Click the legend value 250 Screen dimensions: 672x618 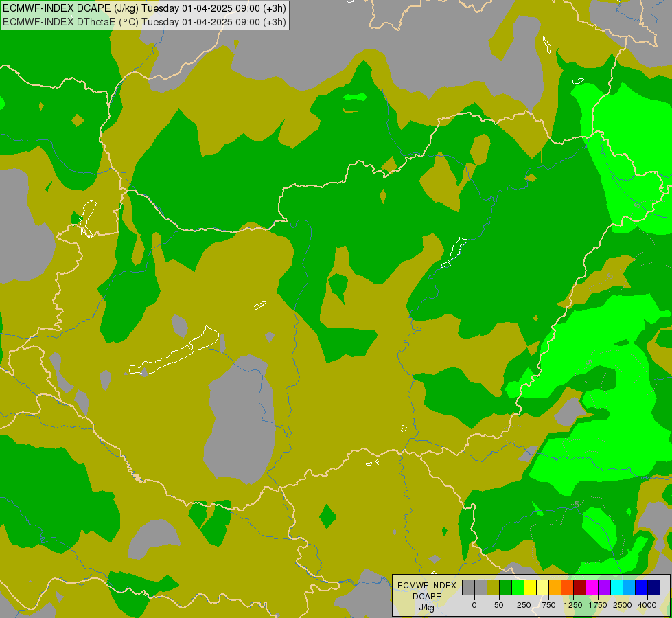[x=524, y=605]
